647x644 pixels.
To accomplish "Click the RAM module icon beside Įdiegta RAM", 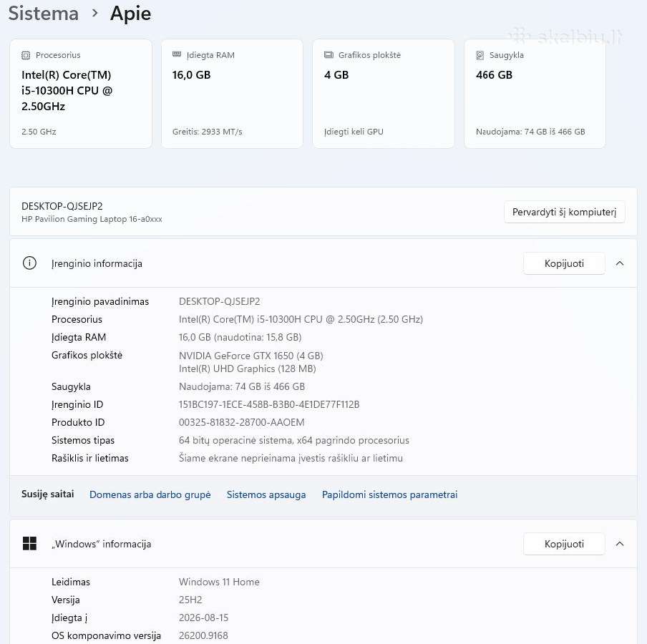I will [177, 54].
